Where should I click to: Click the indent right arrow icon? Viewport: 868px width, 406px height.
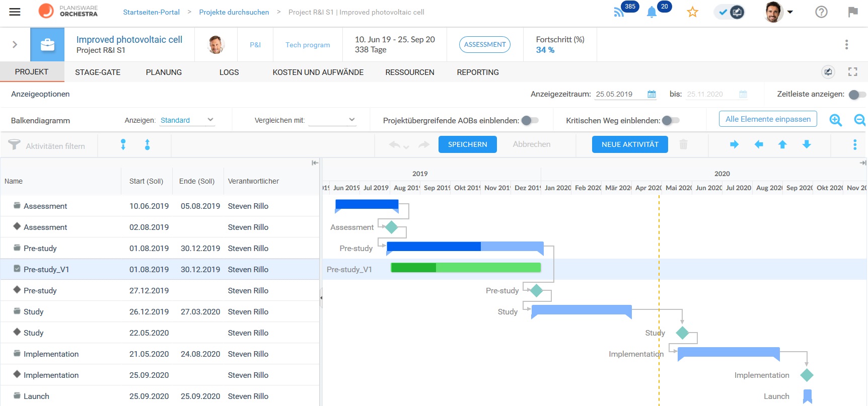(734, 144)
